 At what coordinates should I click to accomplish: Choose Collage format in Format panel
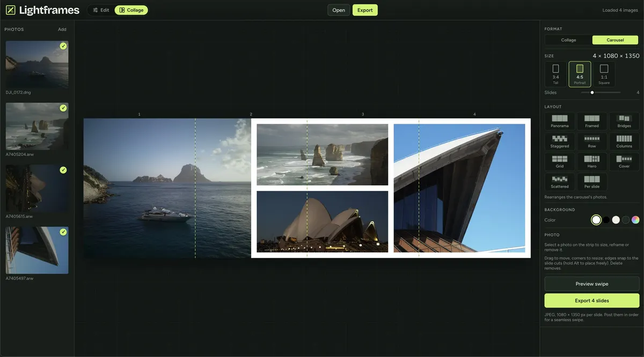click(568, 40)
